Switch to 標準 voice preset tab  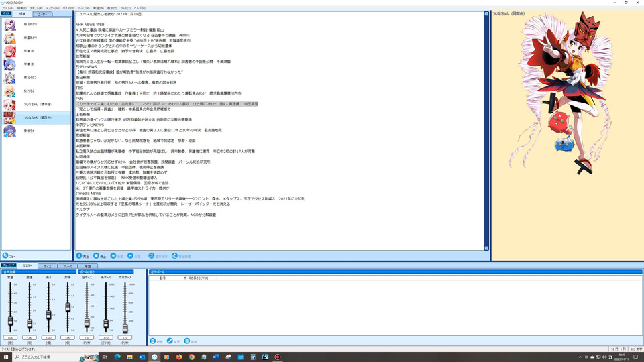(x=23, y=14)
